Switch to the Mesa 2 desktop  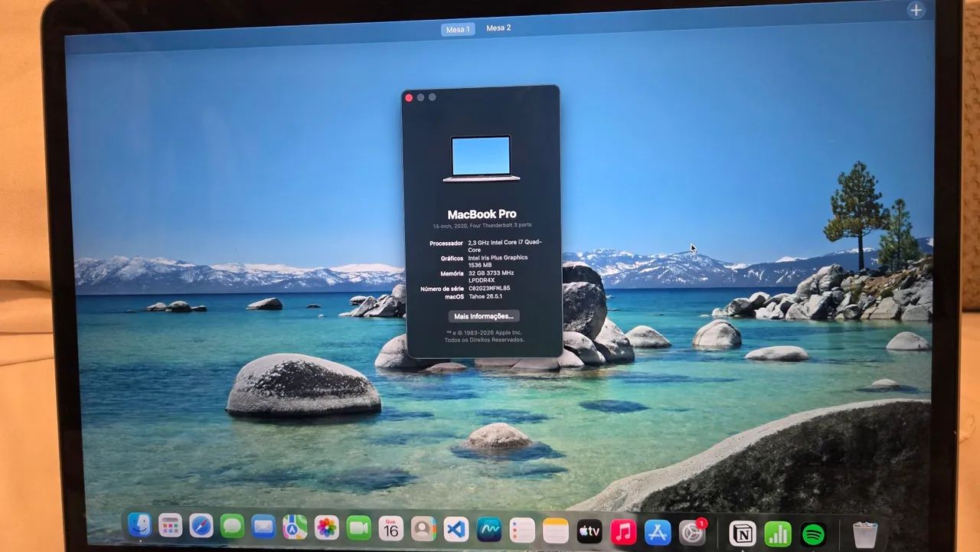(498, 28)
